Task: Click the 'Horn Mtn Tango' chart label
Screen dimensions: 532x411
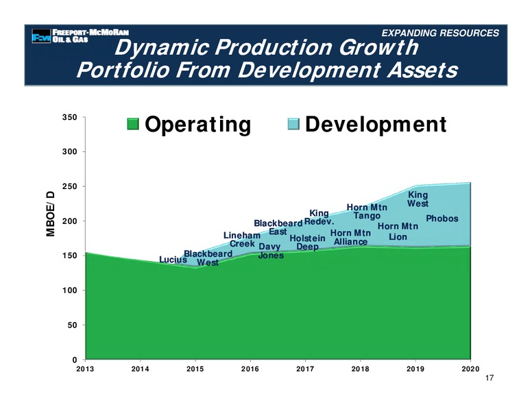Action: point(367,212)
